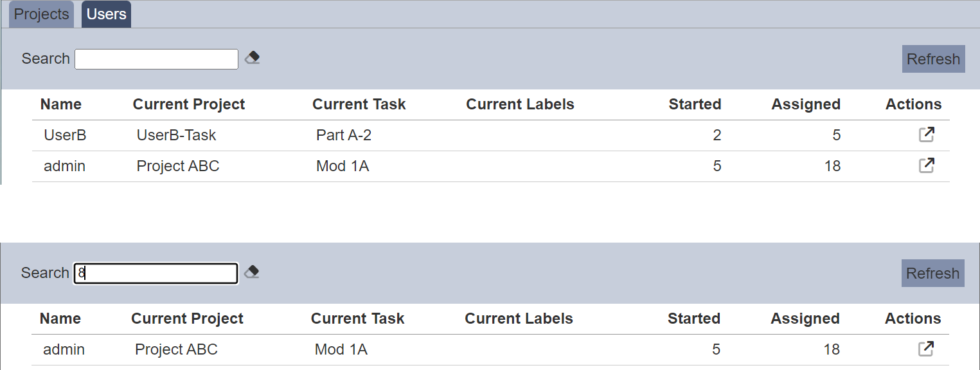Clear the lower search with eraser icon

tap(252, 272)
